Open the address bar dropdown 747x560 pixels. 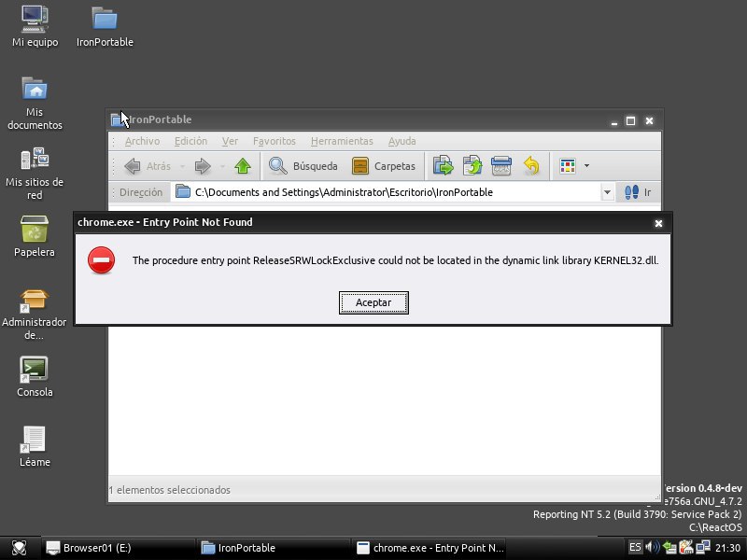coord(607,192)
